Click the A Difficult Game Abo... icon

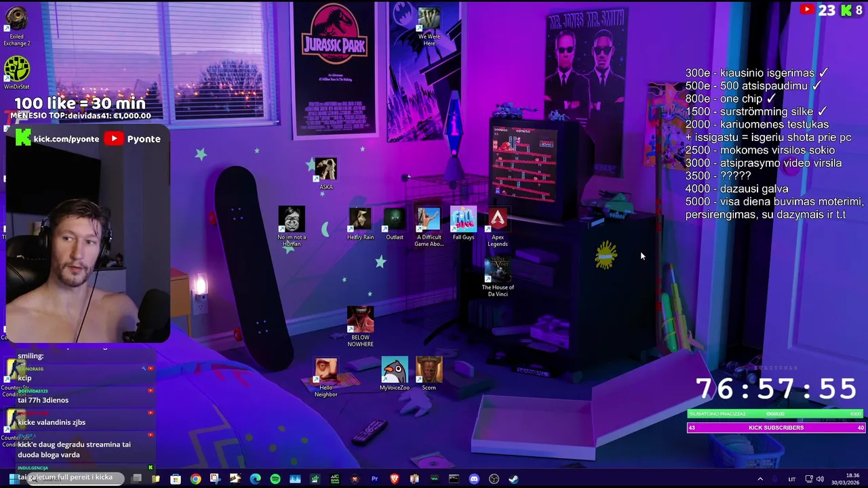tap(429, 227)
